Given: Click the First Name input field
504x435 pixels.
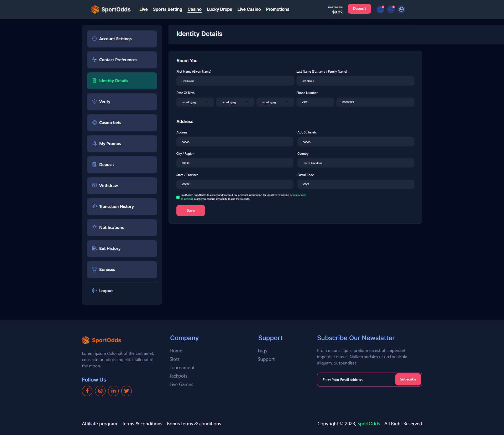Looking at the screenshot, I should [235, 81].
